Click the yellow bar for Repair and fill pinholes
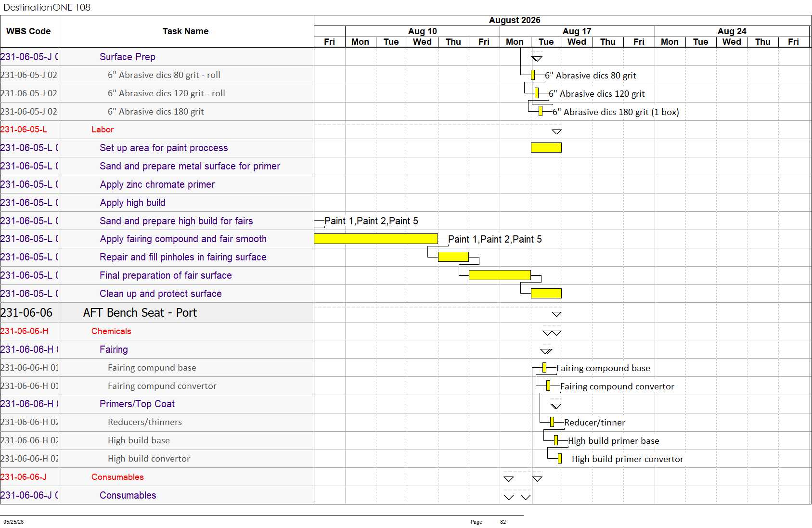Image resolution: width=812 pixels, height=528 pixels. (x=453, y=257)
